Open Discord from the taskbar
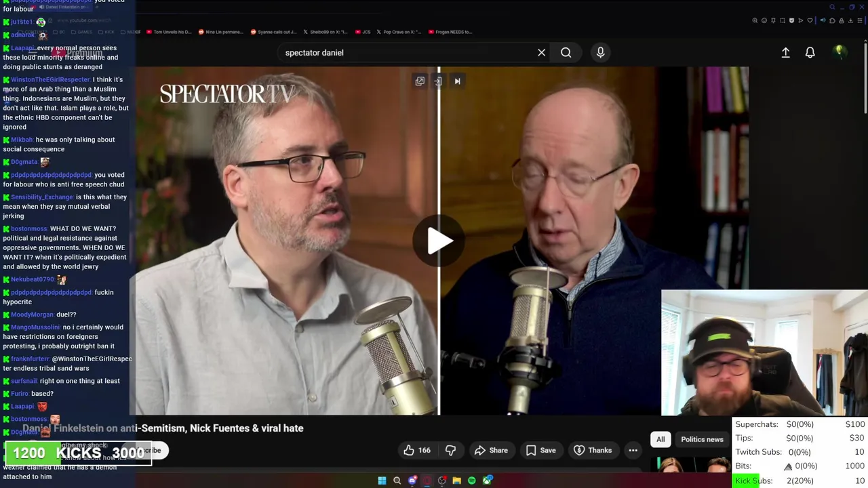This screenshot has width=868, height=488. pos(412,481)
